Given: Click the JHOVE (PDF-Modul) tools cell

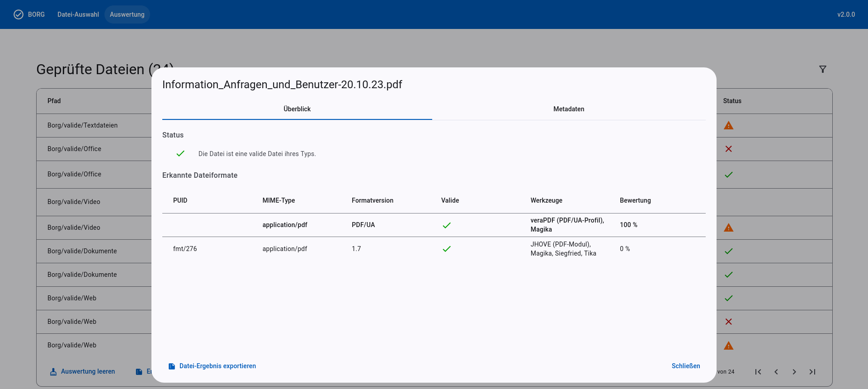Looking at the screenshot, I should pyautogui.click(x=563, y=249).
